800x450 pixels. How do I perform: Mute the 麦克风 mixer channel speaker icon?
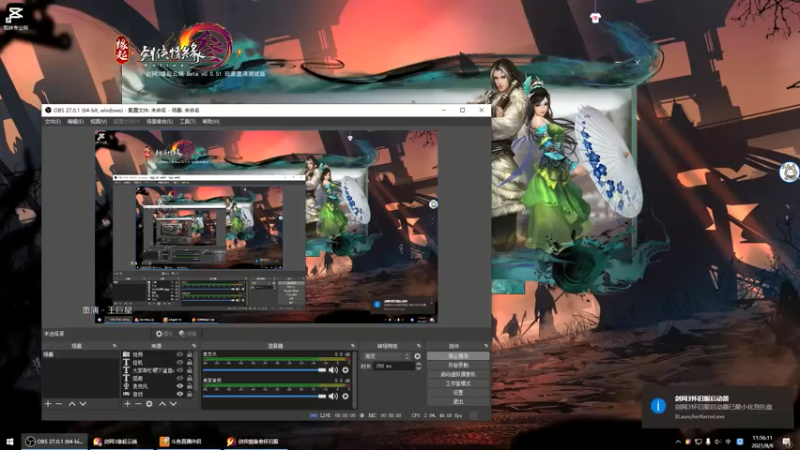pyautogui.click(x=333, y=370)
